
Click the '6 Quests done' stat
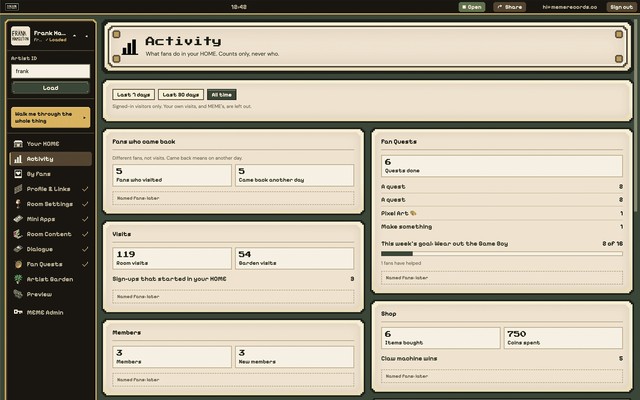click(502, 166)
